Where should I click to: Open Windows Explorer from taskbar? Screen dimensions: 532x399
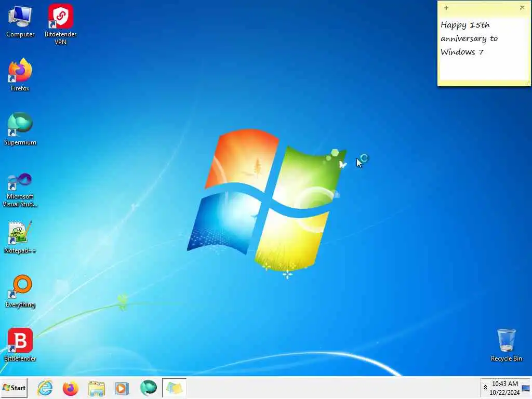point(96,388)
